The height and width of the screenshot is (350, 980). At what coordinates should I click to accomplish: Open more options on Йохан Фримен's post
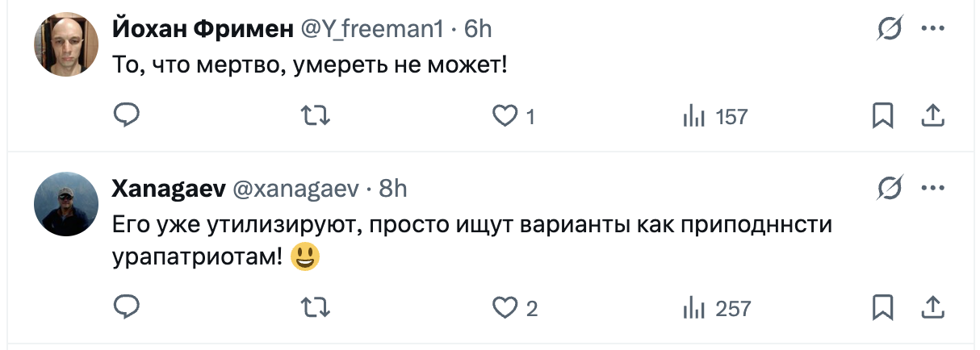click(932, 29)
